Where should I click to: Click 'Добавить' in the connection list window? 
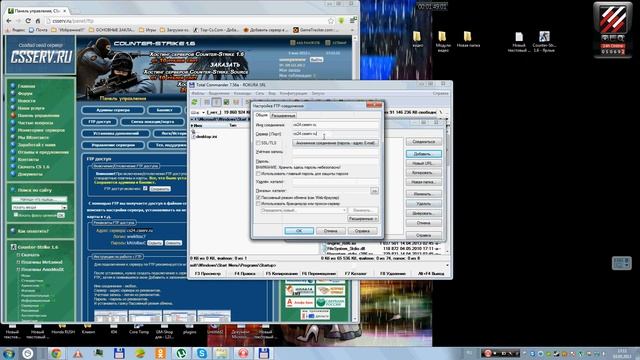(x=424, y=154)
